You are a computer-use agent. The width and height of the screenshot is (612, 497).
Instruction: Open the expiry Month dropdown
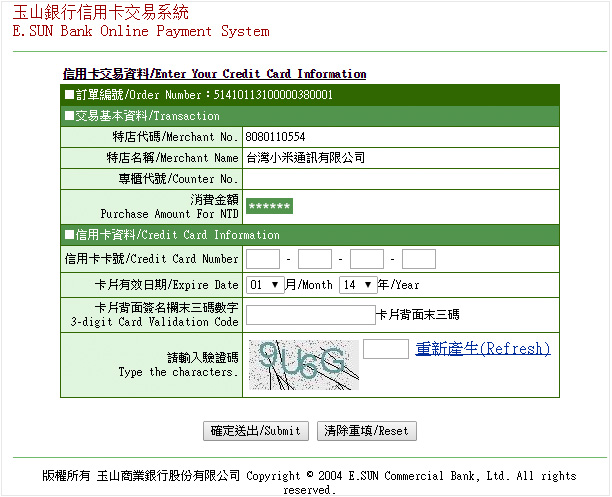(265, 285)
